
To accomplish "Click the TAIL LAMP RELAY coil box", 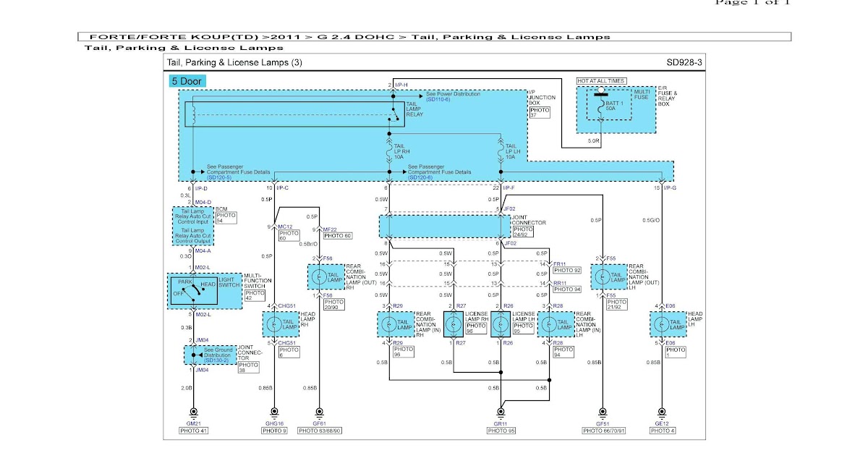I will pyautogui.click(x=294, y=114).
